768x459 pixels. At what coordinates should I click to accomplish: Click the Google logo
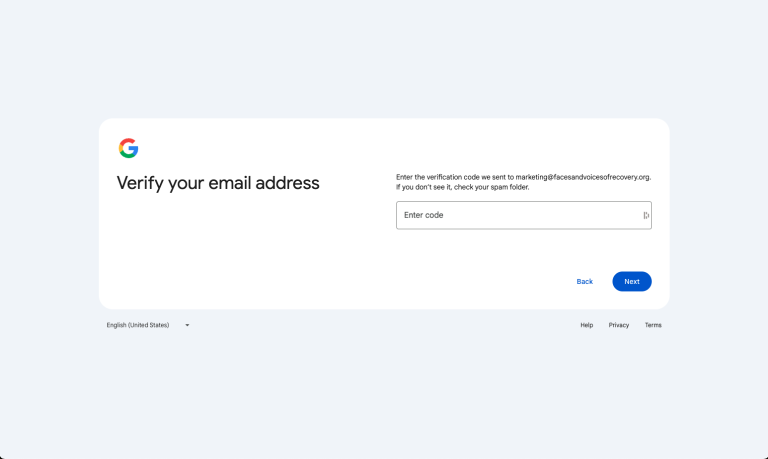128,148
